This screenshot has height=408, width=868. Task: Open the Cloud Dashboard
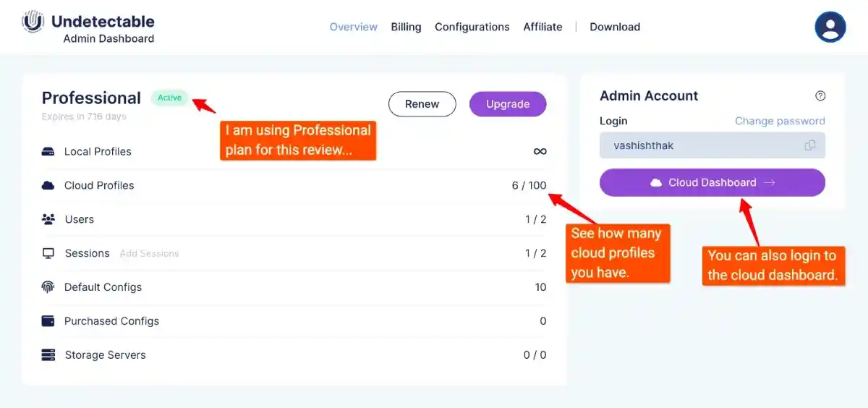pyautogui.click(x=712, y=182)
